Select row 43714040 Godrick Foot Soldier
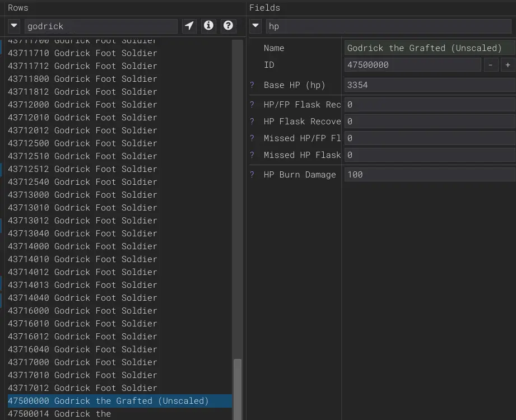 (x=120, y=298)
